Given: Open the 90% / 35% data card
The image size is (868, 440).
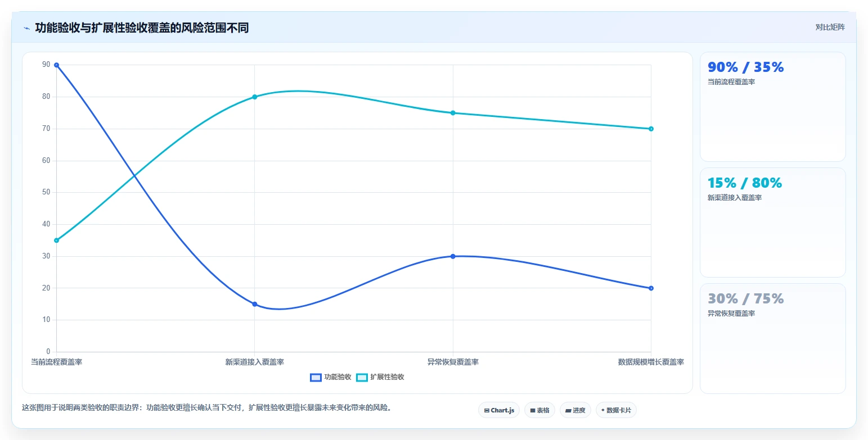Looking at the screenshot, I should pyautogui.click(x=772, y=107).
